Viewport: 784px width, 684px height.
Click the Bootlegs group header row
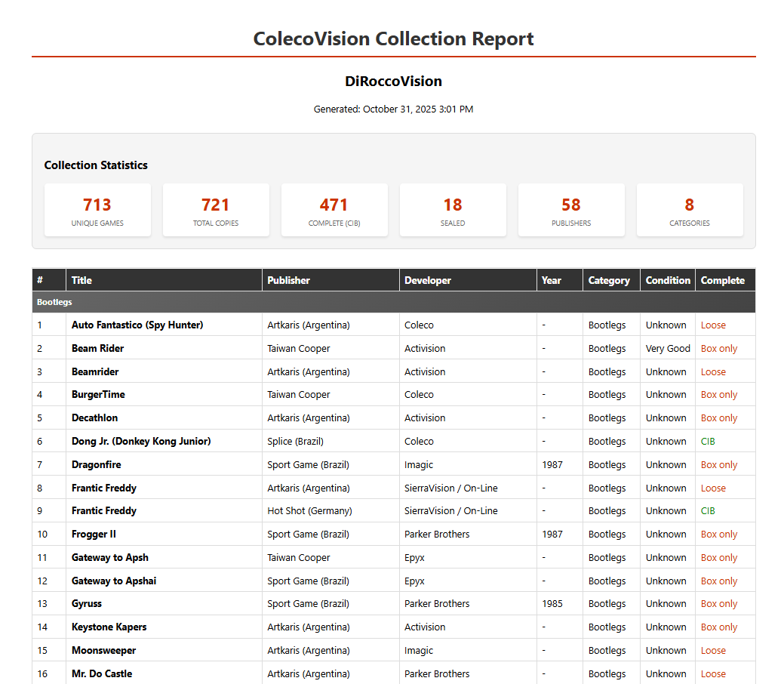coord(393,302)
